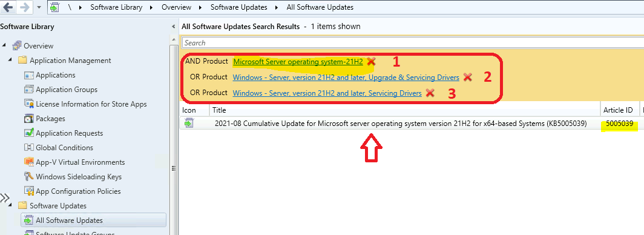Open Applications in the tree
644x235 pixels.
56,75
